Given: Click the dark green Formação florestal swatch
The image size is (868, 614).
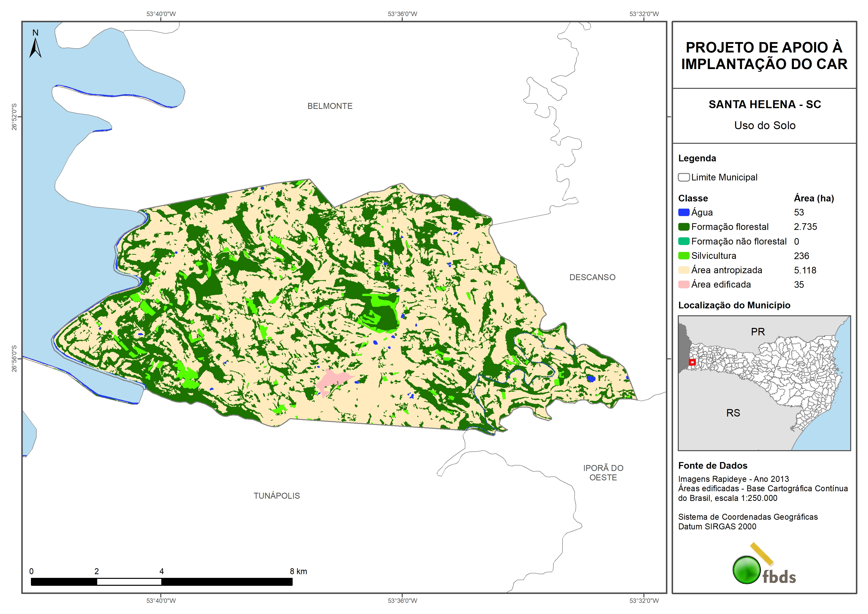Looking at the screenshot, I should [683, 227].
